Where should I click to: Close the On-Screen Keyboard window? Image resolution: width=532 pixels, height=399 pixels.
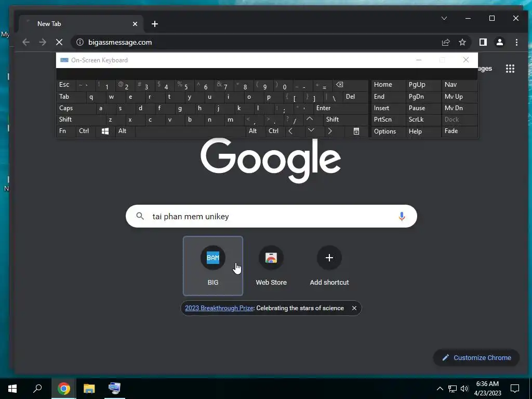click(x=466, y=60)
